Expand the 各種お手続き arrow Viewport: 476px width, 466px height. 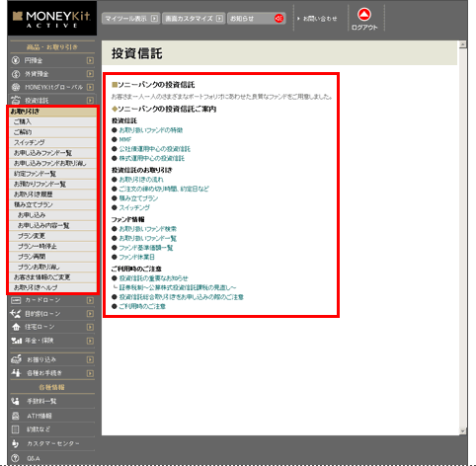click(90, 373)
